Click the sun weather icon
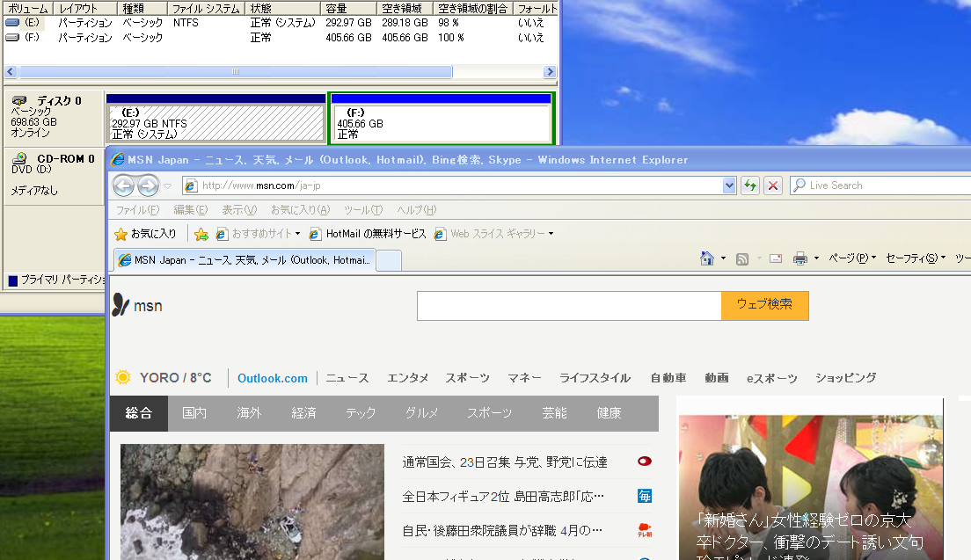The image size is (971, 560). 123,377
